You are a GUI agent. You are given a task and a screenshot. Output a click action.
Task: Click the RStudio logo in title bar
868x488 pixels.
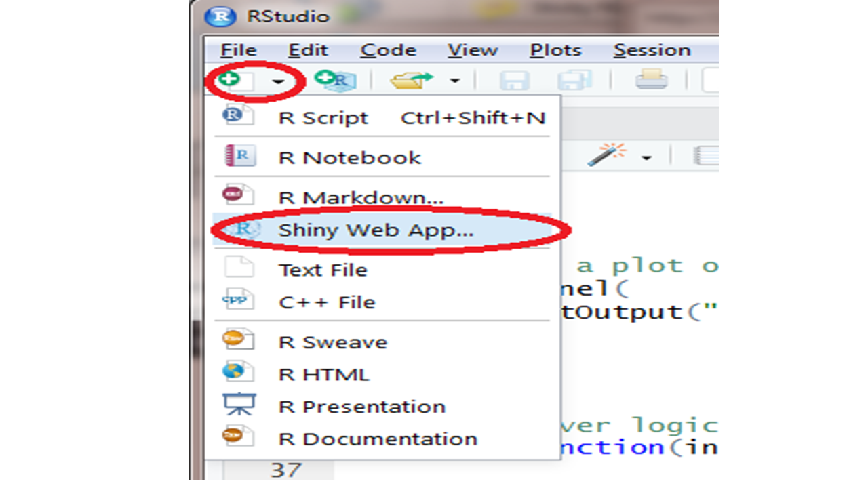pos(220,16)
